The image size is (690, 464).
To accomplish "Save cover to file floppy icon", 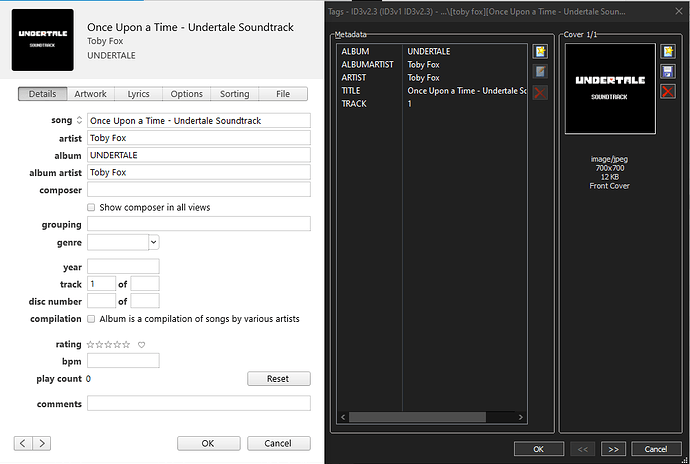I will tap(668, 71).
